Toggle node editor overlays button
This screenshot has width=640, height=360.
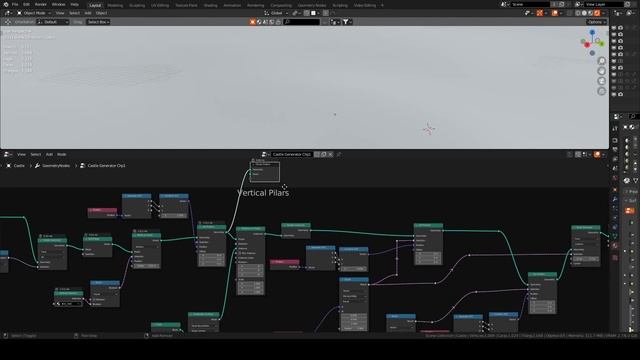tap(597, 154)
